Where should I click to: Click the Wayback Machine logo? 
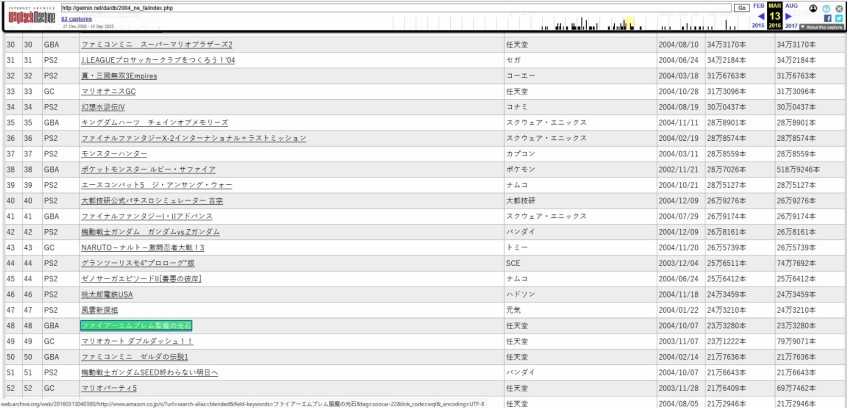(31, 16)
